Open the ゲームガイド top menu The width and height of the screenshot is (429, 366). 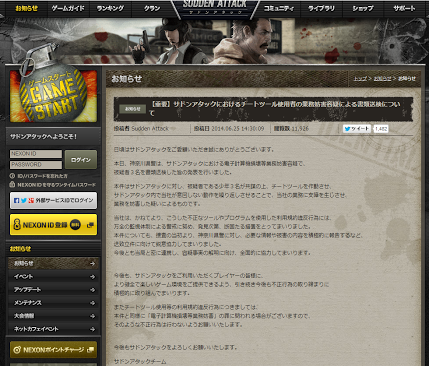coord(68,8)
